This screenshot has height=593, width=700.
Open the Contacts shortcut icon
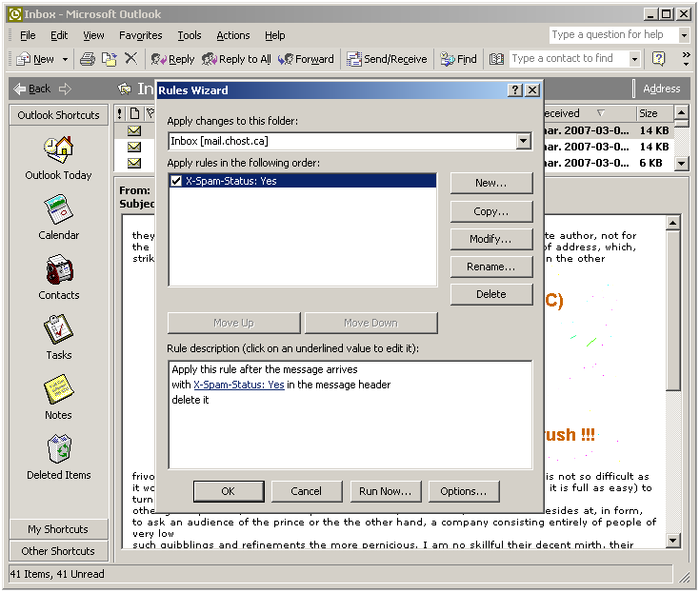click(x=58, y=269)
